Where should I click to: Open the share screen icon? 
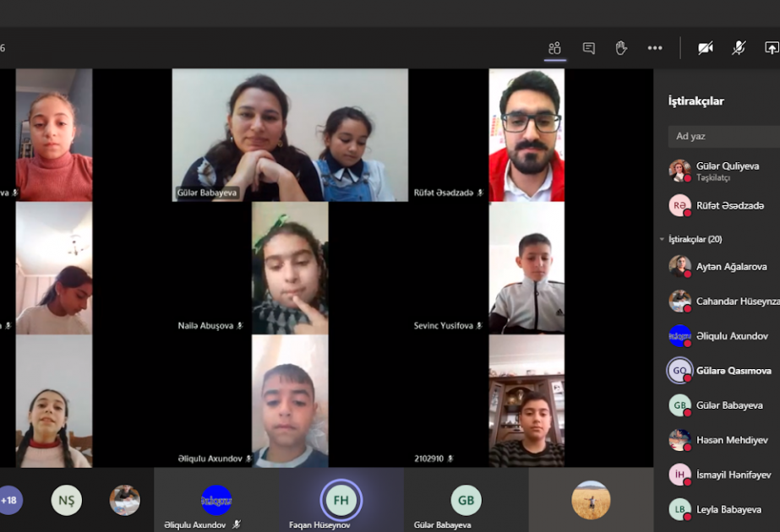pos(772,48)
